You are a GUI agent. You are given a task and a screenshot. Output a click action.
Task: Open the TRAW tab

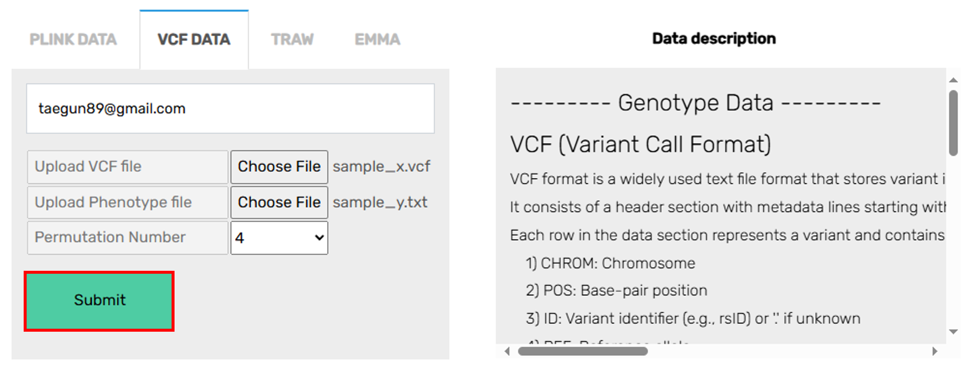coord(292,40)
